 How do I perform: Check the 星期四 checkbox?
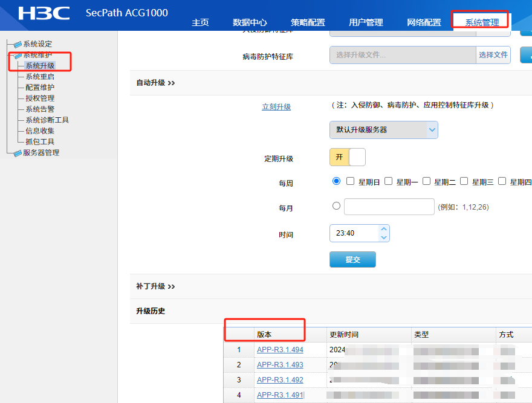coord(502,181)
